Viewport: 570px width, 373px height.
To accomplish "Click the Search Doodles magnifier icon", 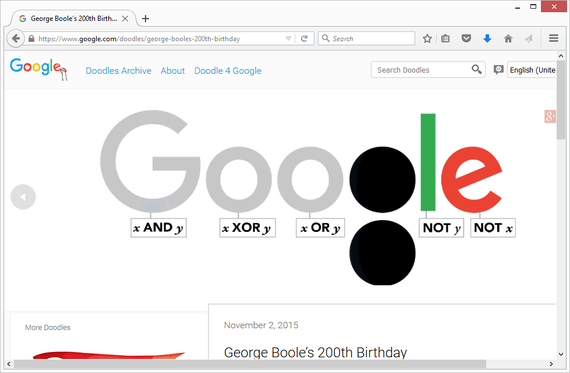I will pos(476,69).
